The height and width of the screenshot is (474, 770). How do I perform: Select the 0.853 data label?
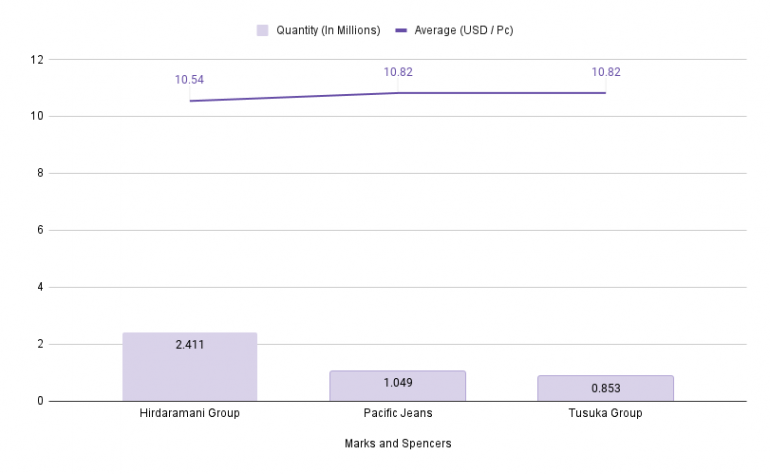coord(606,388)
